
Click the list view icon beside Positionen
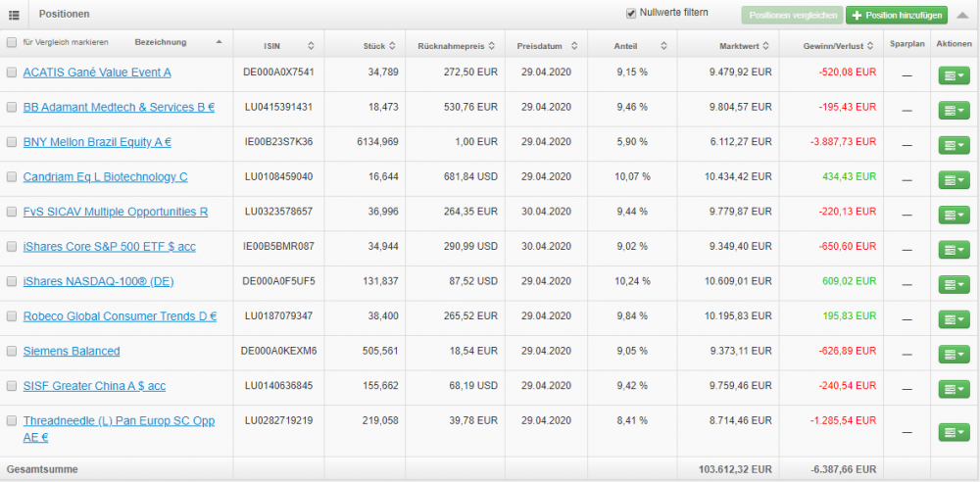click(14, 15)
